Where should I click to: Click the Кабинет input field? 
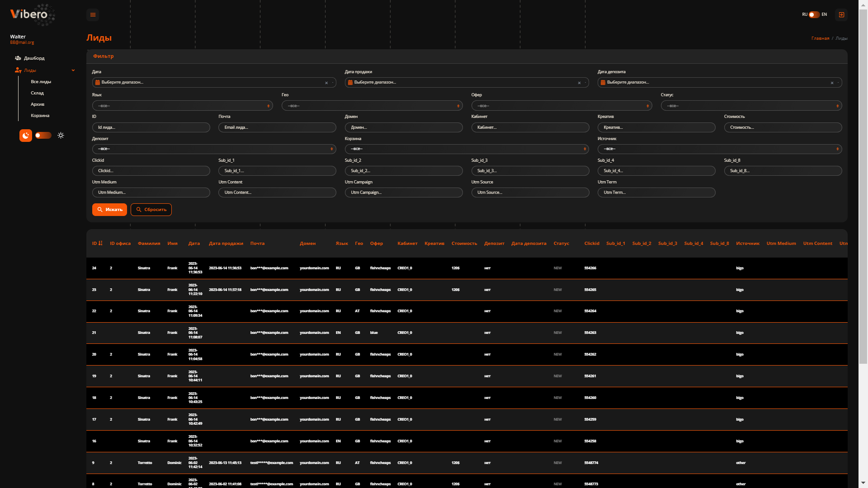pyautogui.click(x=530, y=127)
